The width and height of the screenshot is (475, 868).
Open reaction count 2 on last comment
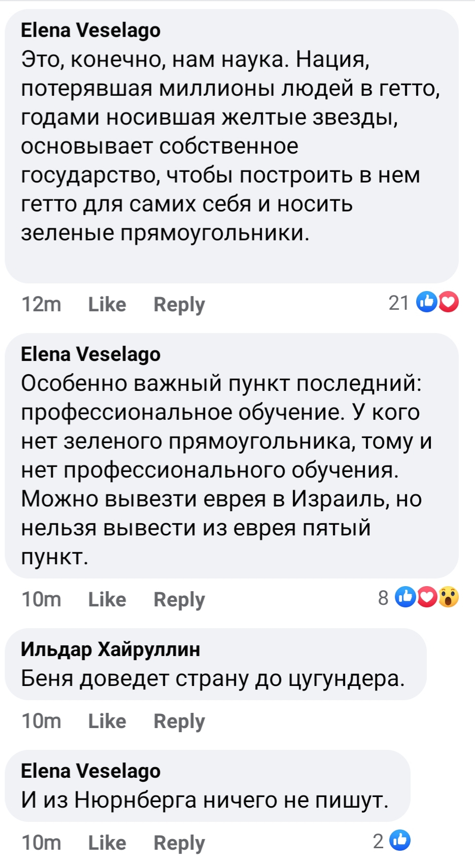[x=379, y=841]
